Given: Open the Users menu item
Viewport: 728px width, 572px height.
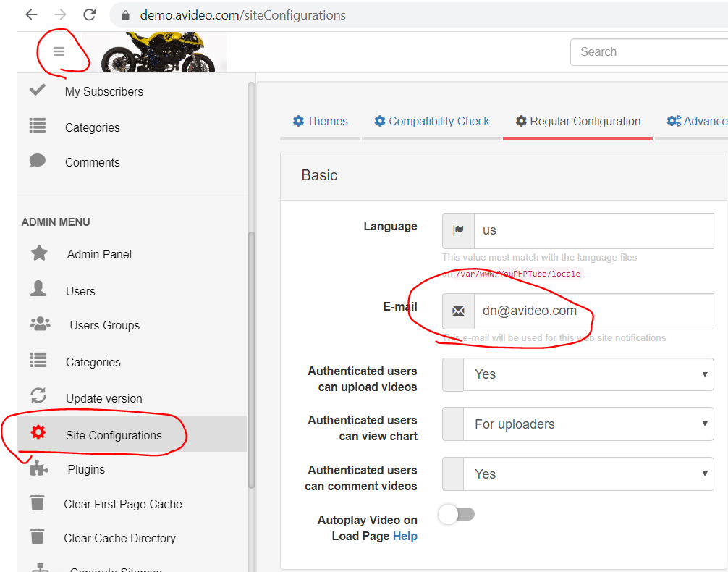Looking at the screenshot, I should click(x=80, y=291).
